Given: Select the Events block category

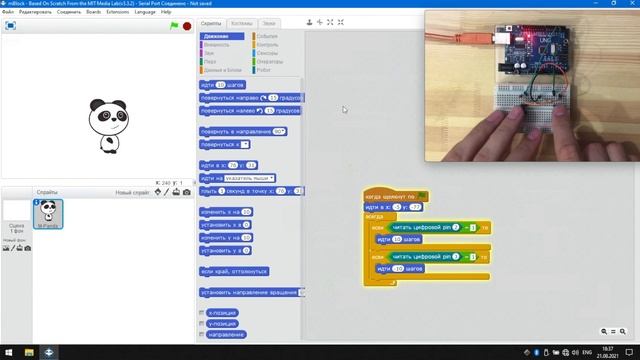Looking at the screenshot, I should [x=267, y=36].
